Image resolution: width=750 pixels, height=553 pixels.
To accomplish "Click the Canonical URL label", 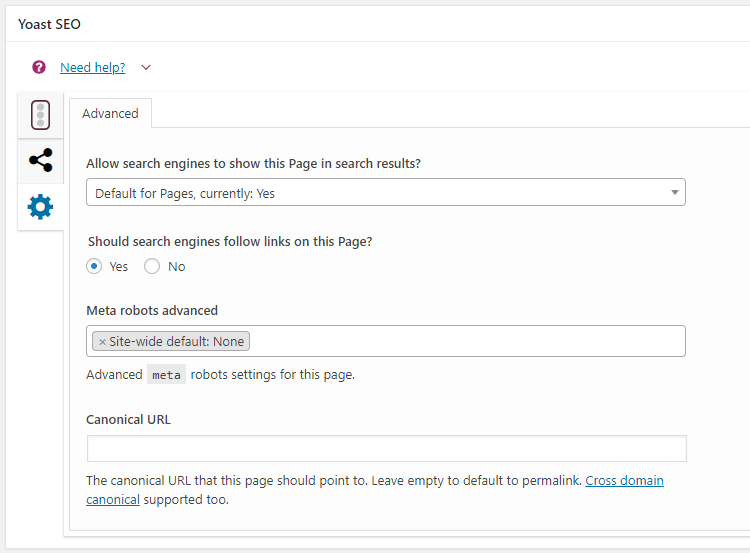I will click(x=128, y=420).
